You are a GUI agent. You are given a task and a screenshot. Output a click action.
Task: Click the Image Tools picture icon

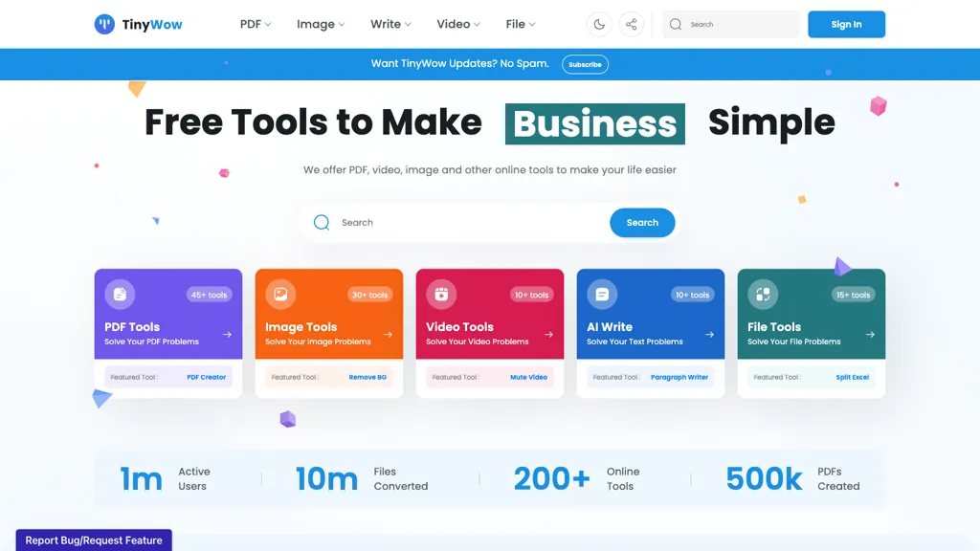[278, 295]
